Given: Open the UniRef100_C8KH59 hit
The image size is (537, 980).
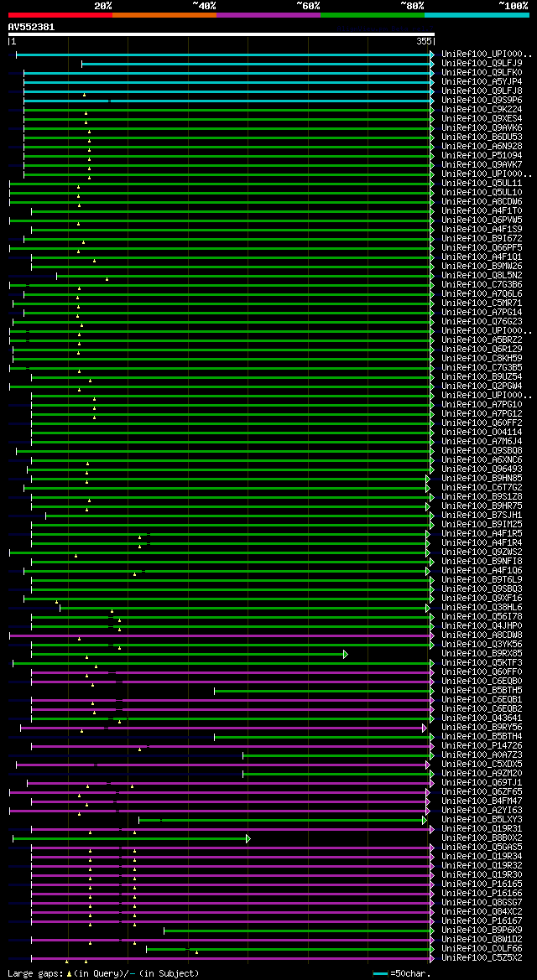Looking at the screenshot, I should pos(482,358).
